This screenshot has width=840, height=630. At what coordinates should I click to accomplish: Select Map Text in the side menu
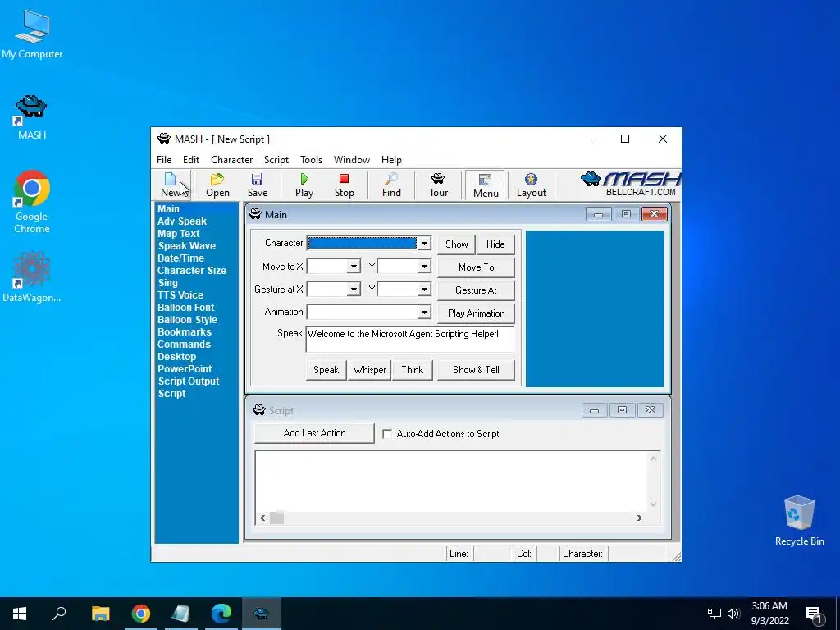coord(178,234)
